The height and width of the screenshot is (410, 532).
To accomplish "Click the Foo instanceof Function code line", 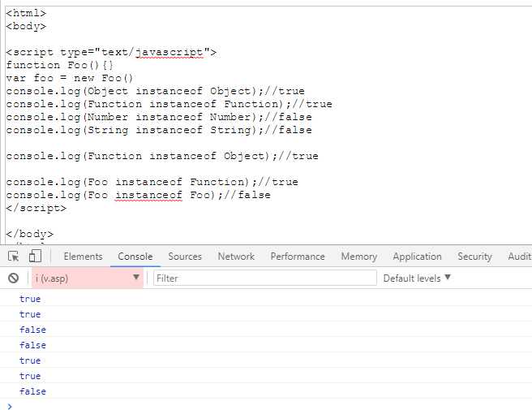I will pyautogui.click(x=152, y=182).
